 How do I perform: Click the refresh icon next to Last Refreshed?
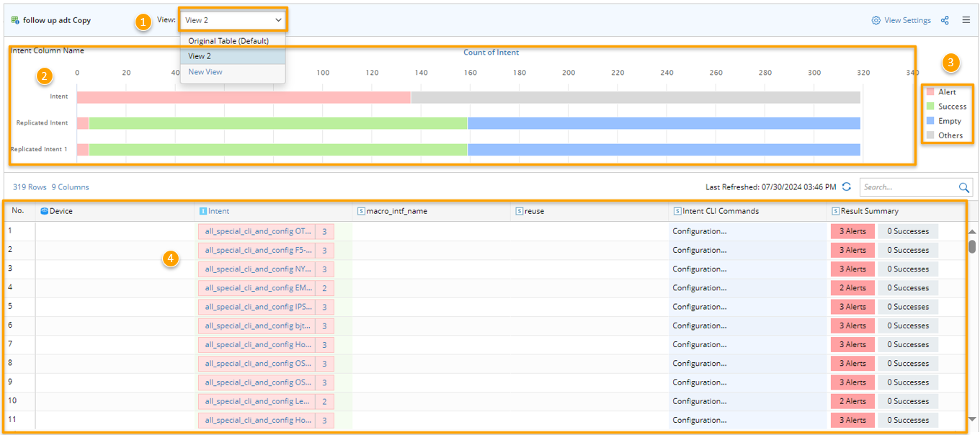click(847, 187)
